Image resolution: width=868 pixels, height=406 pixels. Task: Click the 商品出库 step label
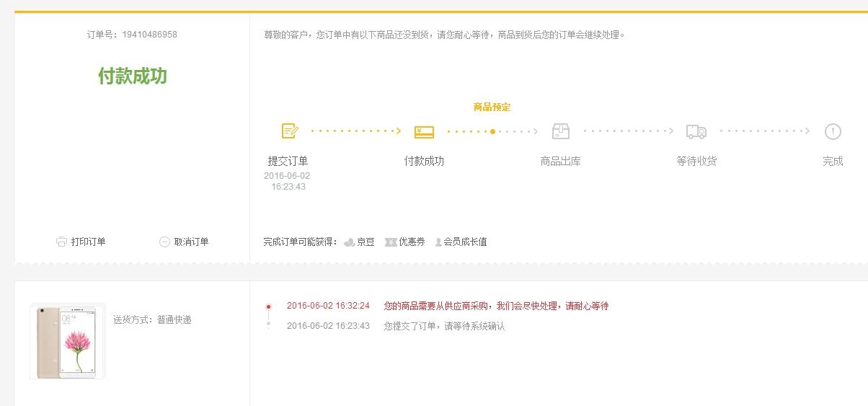pos(560,161)
